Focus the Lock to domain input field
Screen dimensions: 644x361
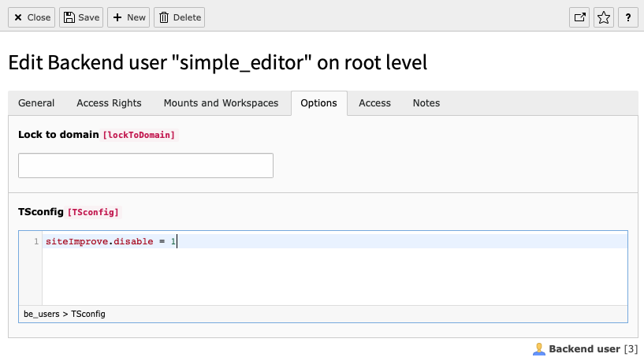tap(146, 166)
